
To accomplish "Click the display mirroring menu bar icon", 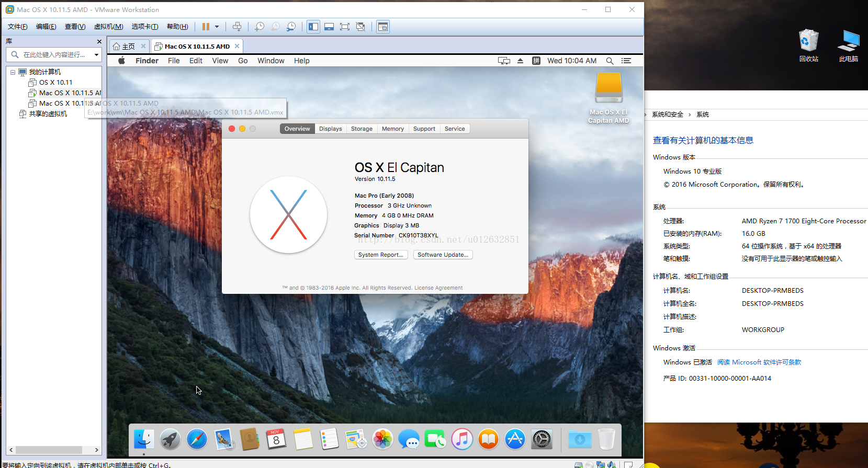I will [x=504, y=61].
